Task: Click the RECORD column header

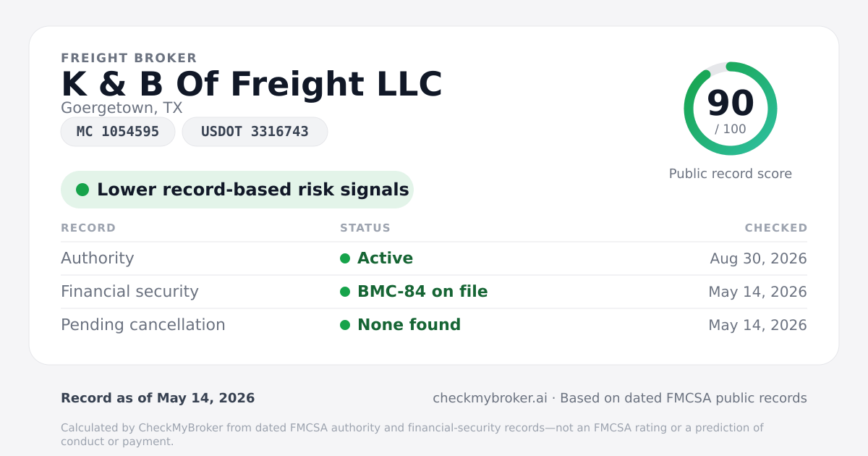Action: [88, 228]
